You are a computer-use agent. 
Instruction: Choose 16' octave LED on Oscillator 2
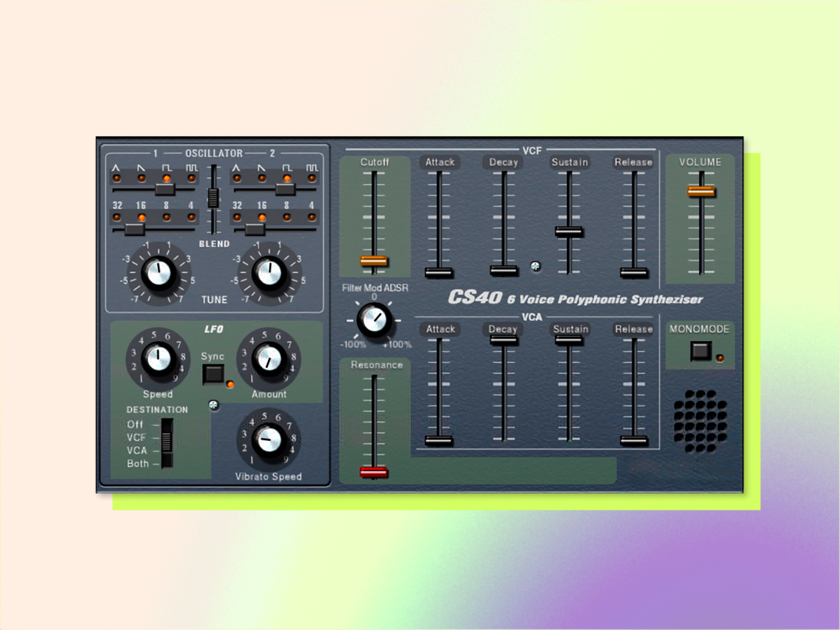pyautogui.click(x=262, y=218)
